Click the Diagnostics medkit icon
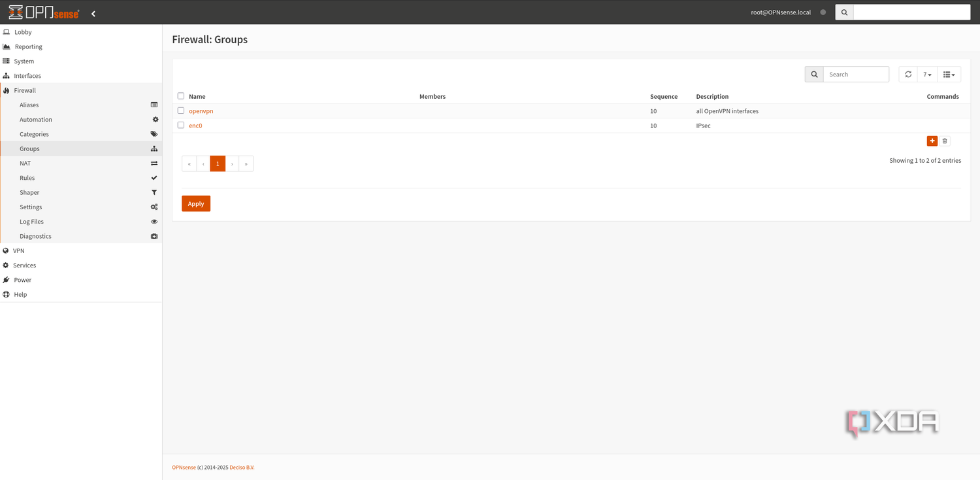Screen dimensions: 980x480 pyautogui.click(x=154, y=236)
